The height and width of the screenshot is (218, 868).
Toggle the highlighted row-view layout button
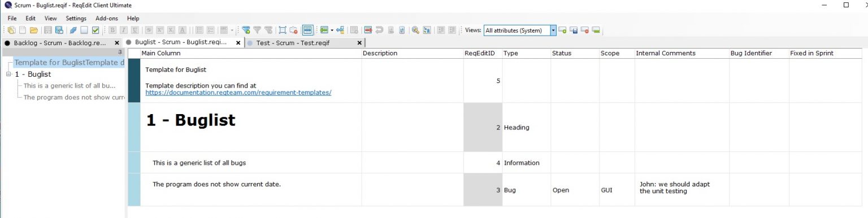click(308, 30)
